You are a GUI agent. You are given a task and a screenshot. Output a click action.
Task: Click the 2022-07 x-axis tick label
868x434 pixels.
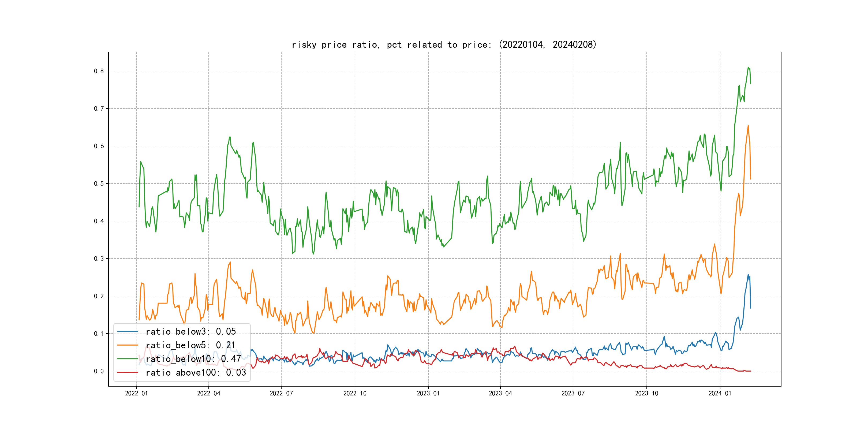pos(281,394)
